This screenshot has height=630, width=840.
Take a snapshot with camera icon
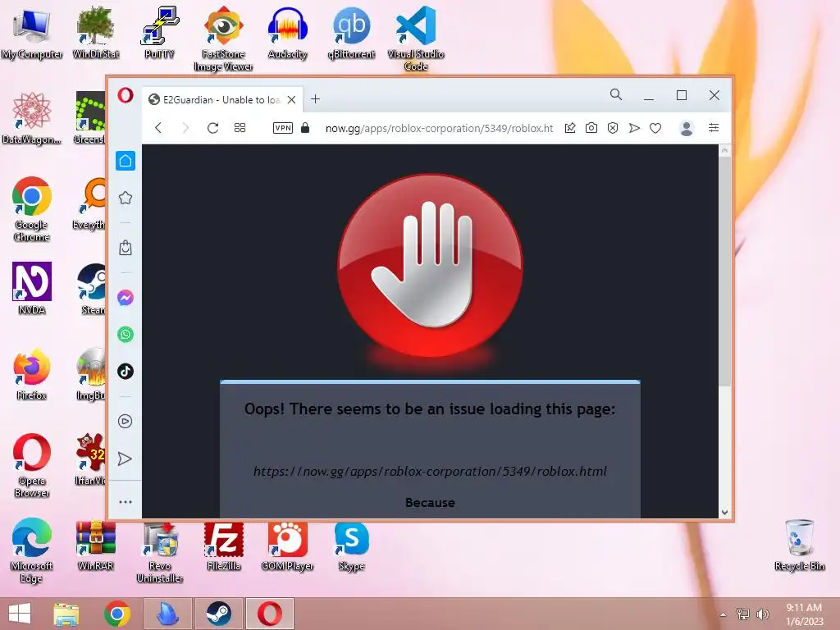pos(591,128)
